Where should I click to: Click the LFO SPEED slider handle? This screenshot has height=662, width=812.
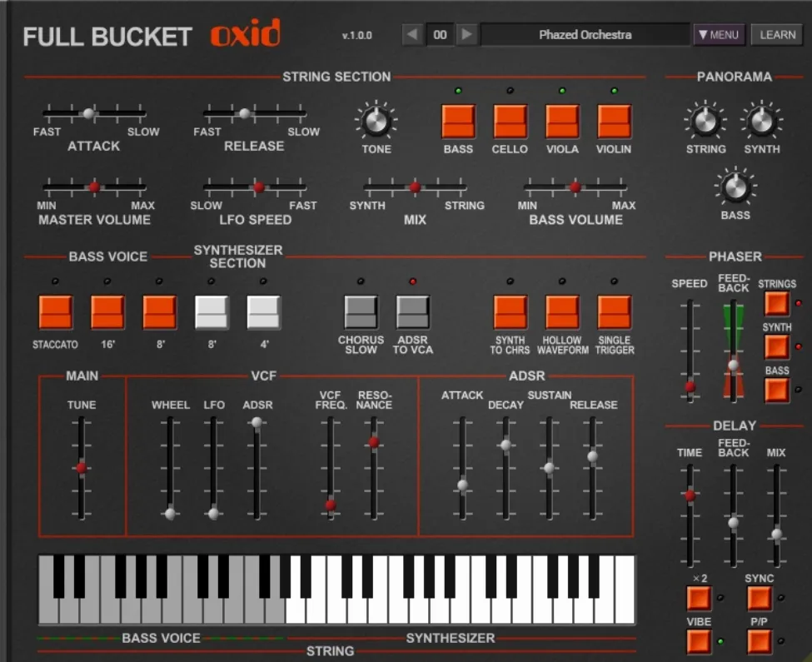[259, 187]
